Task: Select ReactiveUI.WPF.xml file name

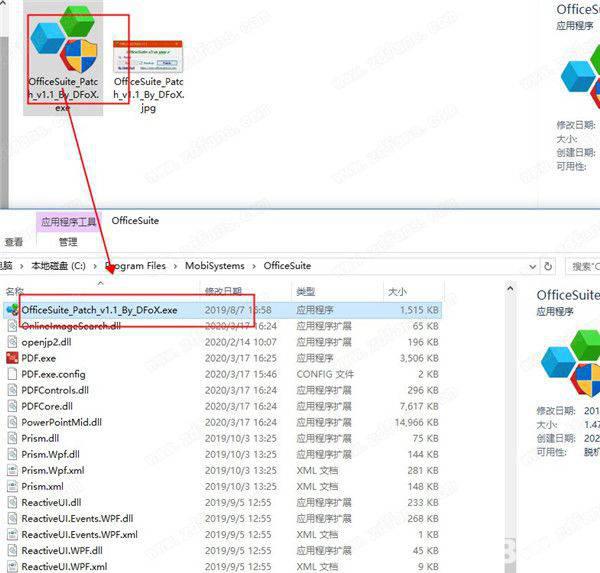Action: (64, 567)
